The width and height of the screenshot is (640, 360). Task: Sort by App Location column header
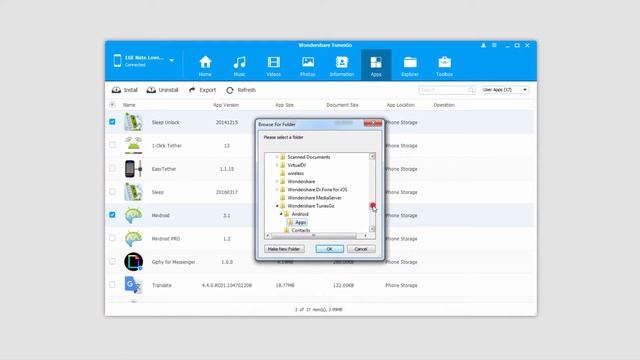pos(400,105)
